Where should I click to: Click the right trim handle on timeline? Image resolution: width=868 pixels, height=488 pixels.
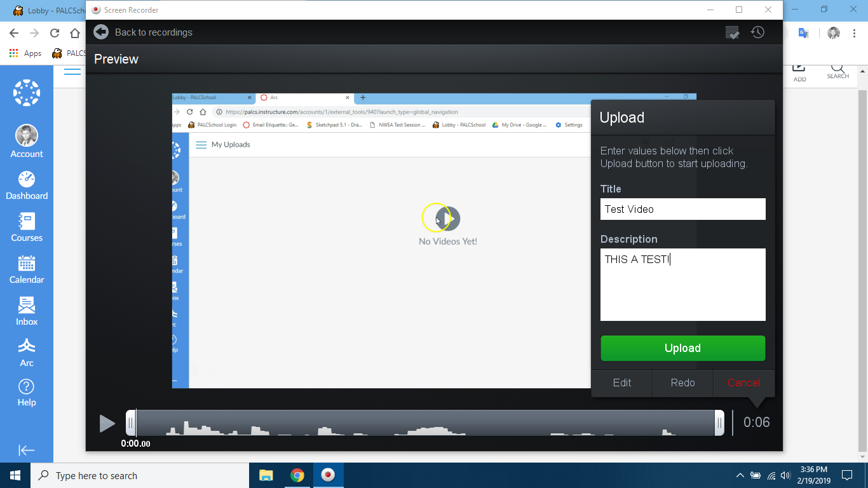(x=719, y=423)
